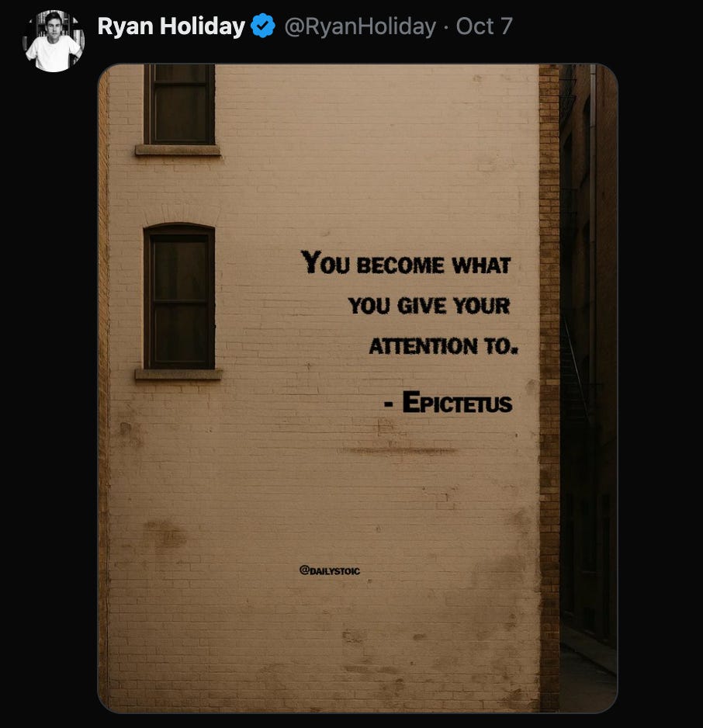Visit the @RyanHoliday handle link
Viewport: 703px width, 728px height.
(360, 26)
